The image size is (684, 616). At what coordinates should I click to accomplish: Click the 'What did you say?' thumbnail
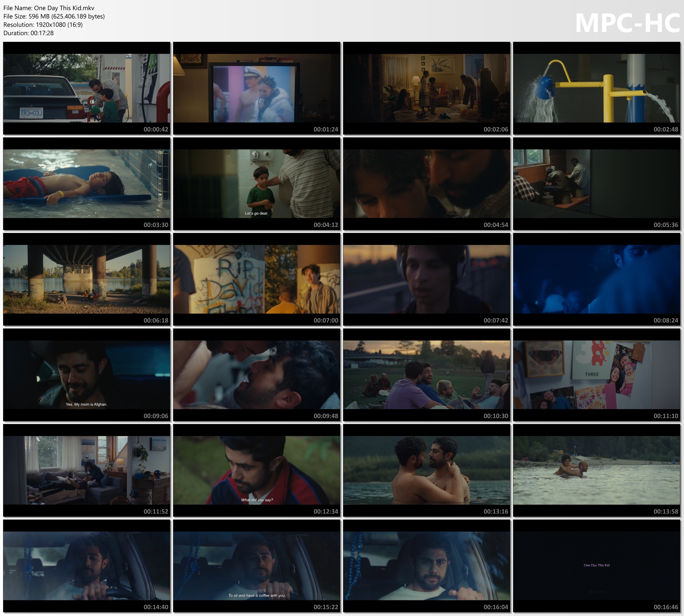coord(256,470)
